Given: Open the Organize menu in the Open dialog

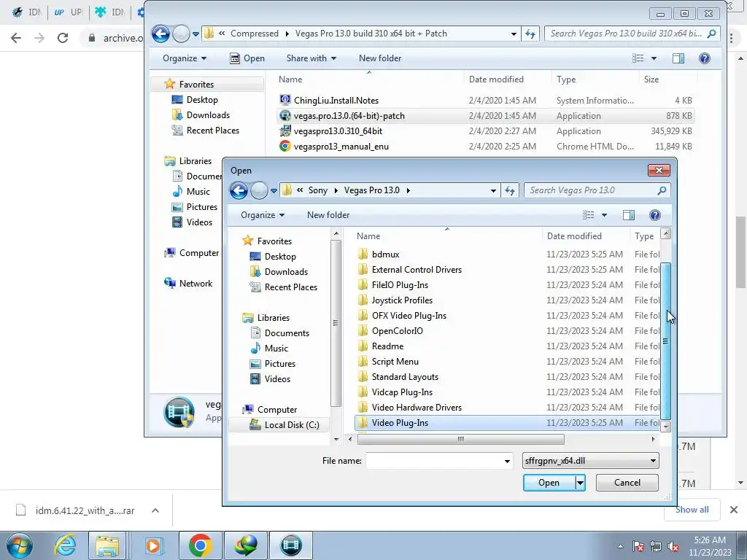Looking at the screenshot, I should (x=263, y=215).
